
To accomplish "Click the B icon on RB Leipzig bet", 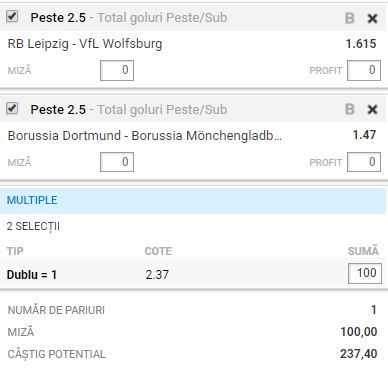I will (350, 18).
